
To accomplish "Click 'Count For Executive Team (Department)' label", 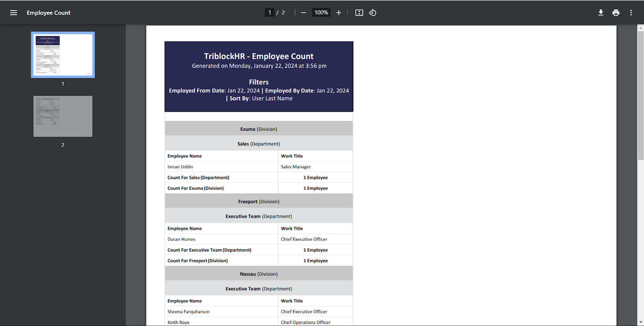I will [x=209, y=250].
